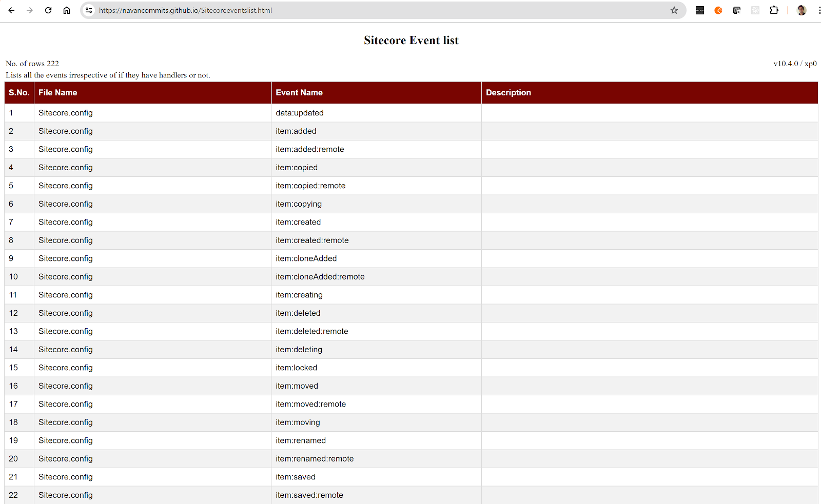
Task: Click the item:cloneAdded event cell
Action: coord(377,258)
